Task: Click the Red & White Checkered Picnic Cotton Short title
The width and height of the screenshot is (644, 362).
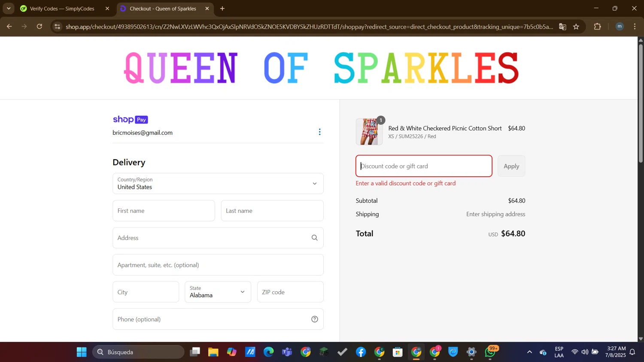Action: pyautogui.click(x=445, y=128)
